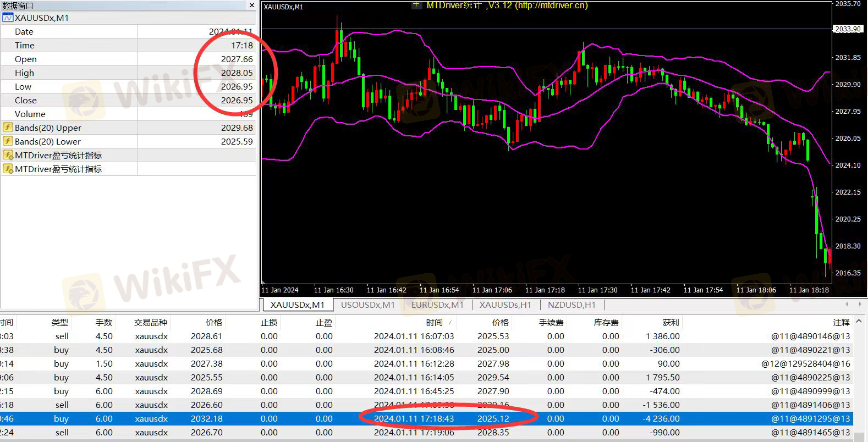Sort by the 手续费 column header

tap(551, 323)
